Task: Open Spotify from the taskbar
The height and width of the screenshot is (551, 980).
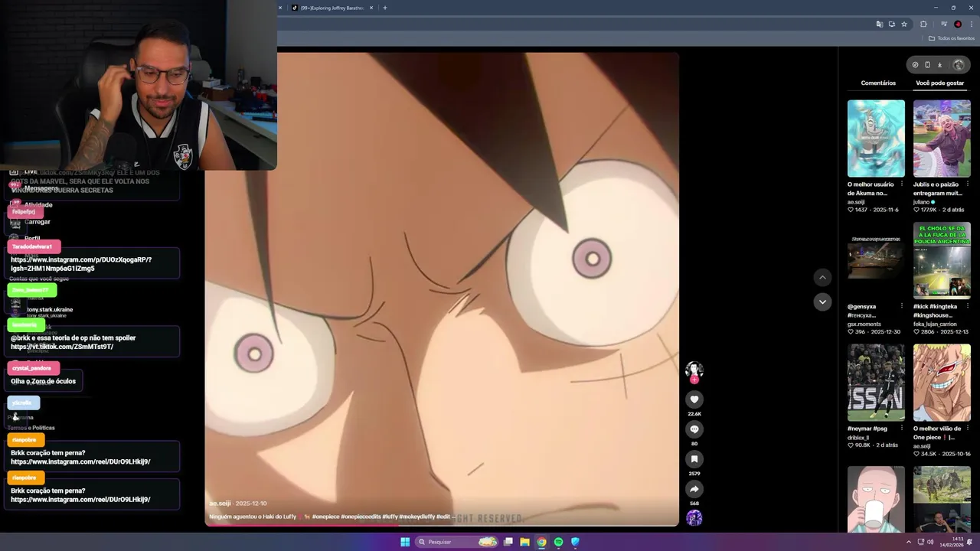Action: pyautogui.click(x=558, y=542)
